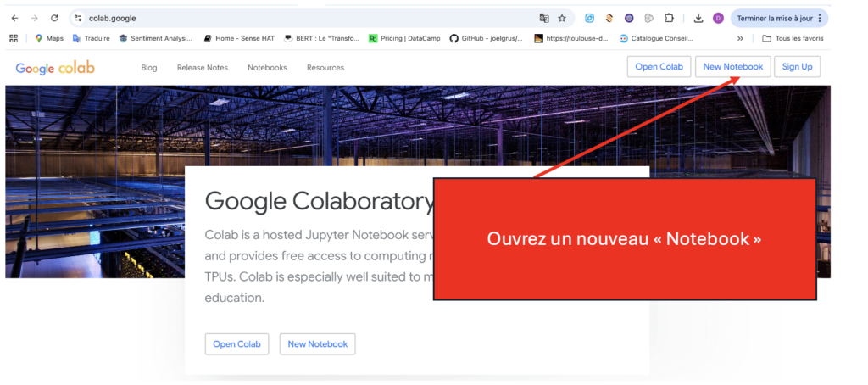Click the Google Colab logo
Viewport: 868px width, 385px height.
pyautogui.click(x=55, y=68)
